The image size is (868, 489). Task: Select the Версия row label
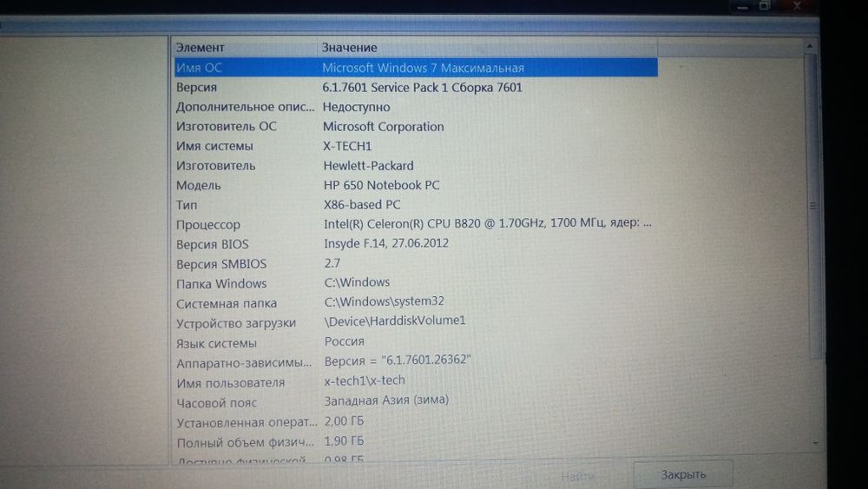click(196, 88)
